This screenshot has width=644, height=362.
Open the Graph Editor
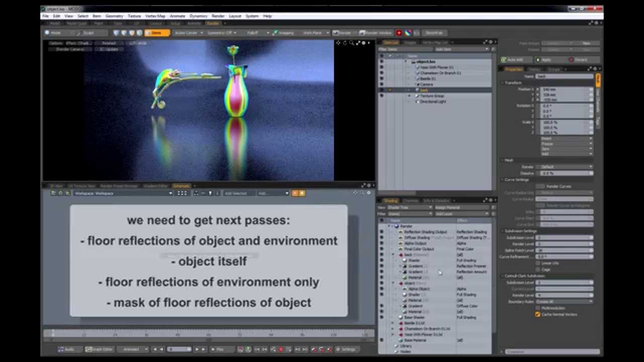[x=99, y=349]
